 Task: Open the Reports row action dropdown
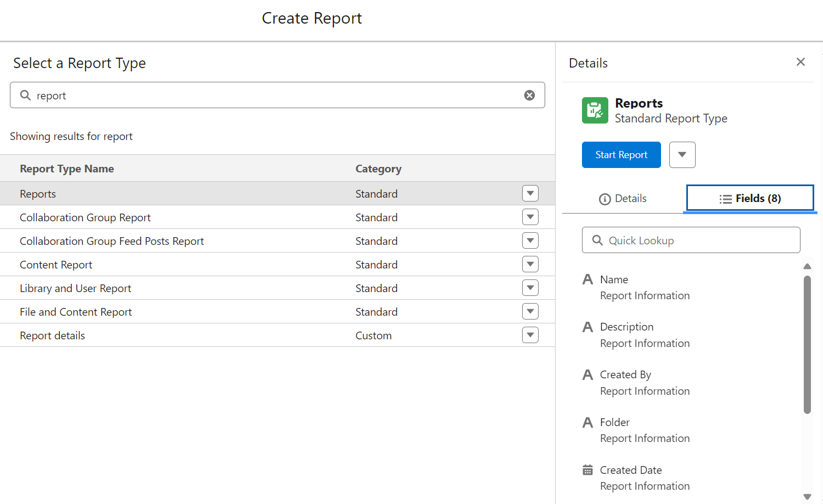(530, 193)
